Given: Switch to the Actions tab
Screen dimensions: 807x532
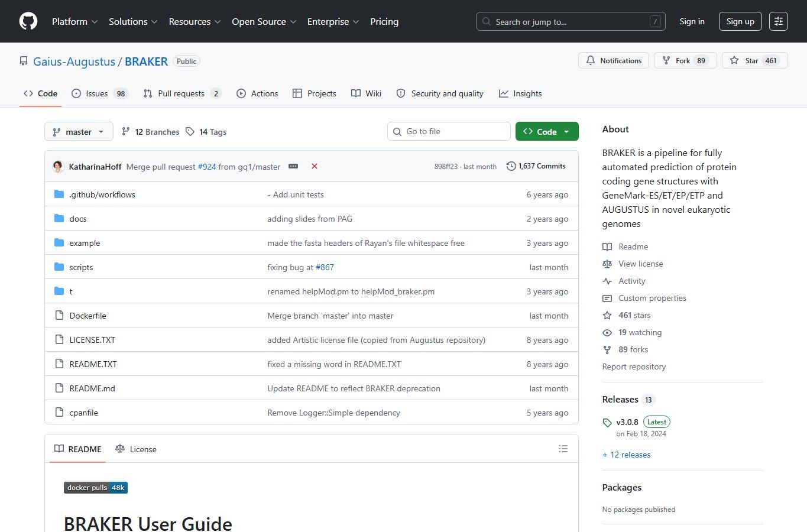Looking at the screenshot, I should [x=257, y=93].
